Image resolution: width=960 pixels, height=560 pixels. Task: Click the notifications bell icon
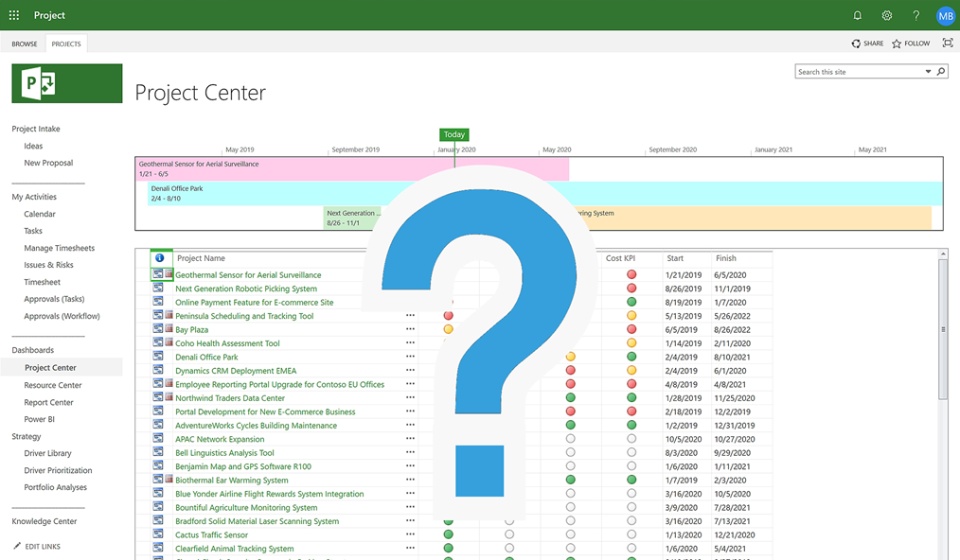858,15
